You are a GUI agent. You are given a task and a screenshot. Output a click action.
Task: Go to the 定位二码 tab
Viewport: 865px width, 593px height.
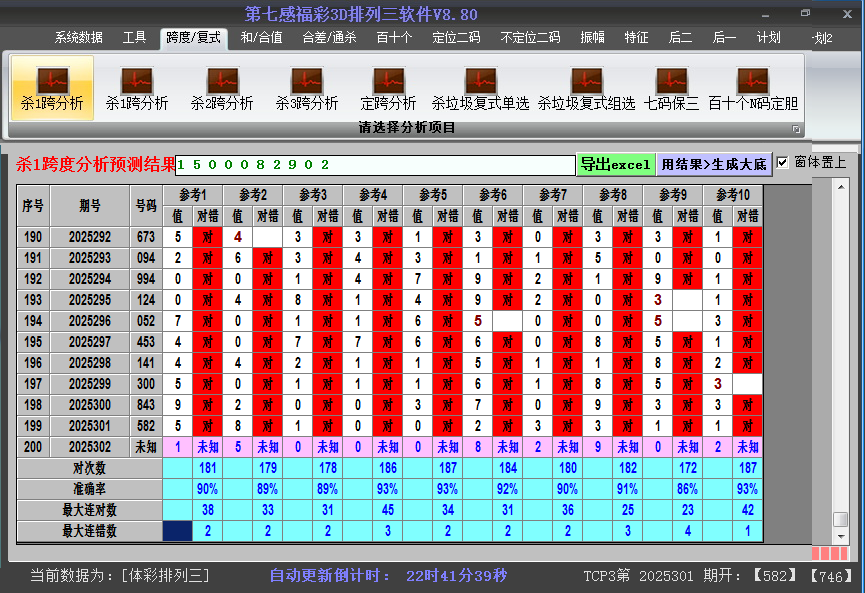point(456,38)
